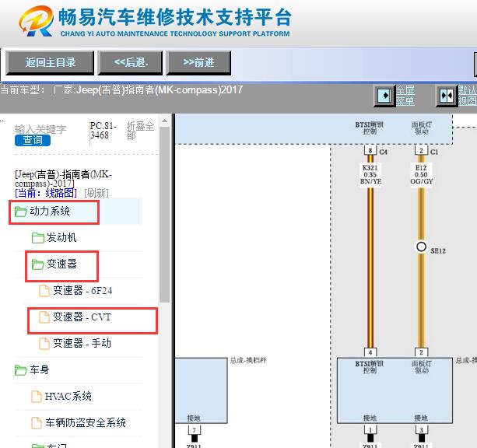This screenshot has width=477, height=448.
Task: Open the 车辆防盗安全系统 diagram entry
Action: tap(86, 423)
